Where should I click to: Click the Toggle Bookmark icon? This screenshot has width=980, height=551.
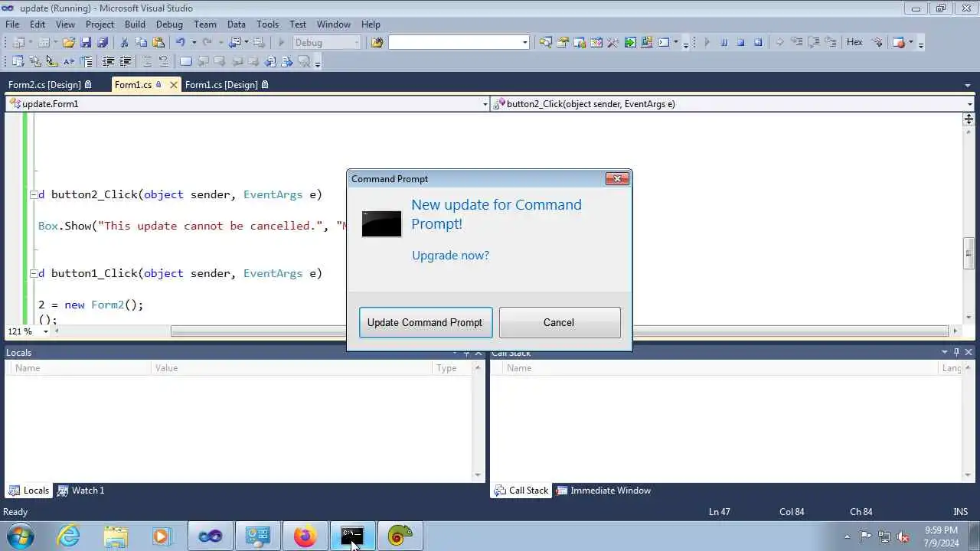tap(185, 61)
